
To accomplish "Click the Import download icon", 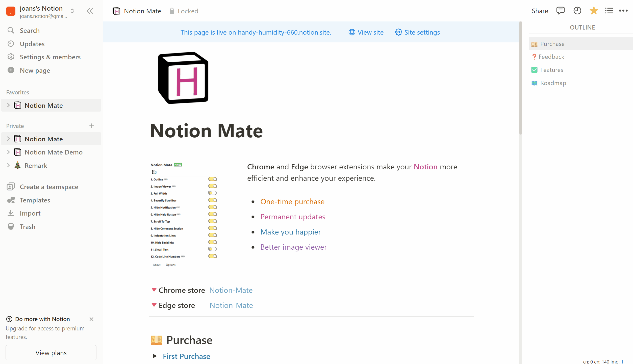I will tap(11, 213).
